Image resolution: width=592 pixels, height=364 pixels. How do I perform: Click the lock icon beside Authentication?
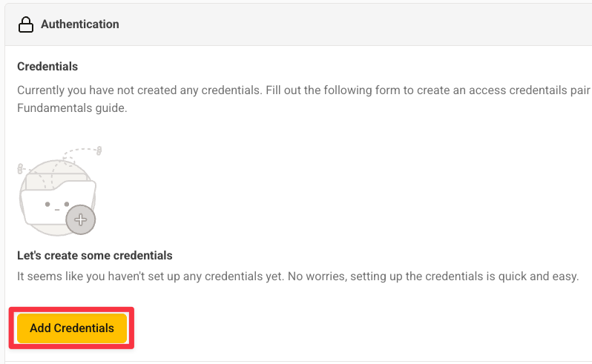26,24
